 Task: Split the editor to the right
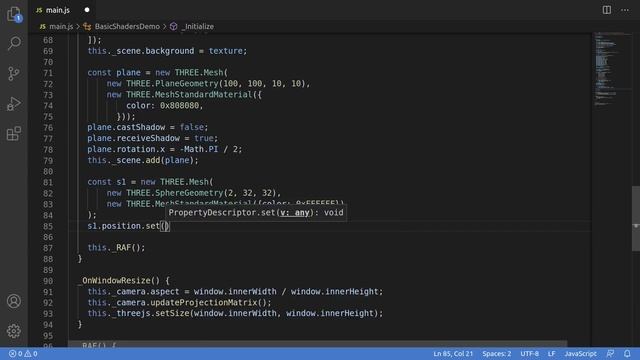point(607,10)
